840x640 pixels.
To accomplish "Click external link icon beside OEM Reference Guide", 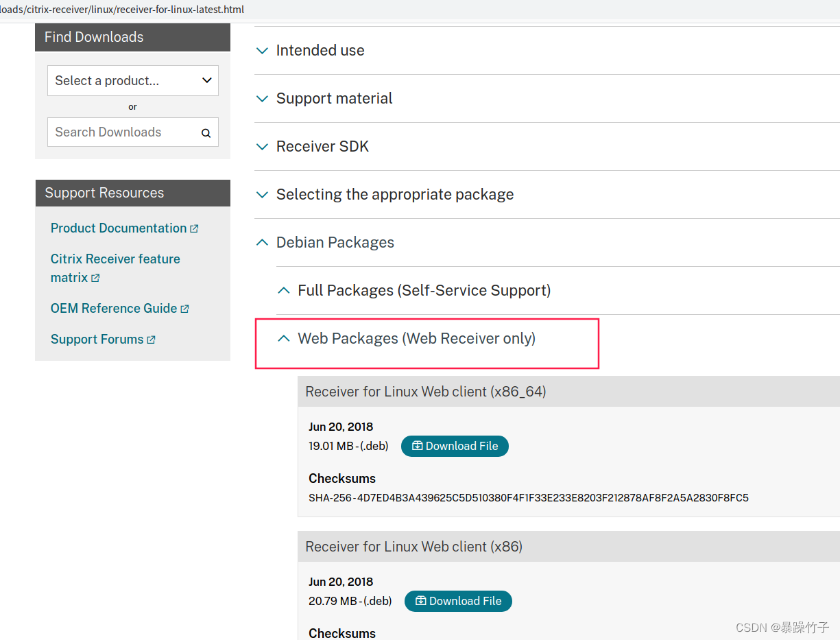I will 184,309.
